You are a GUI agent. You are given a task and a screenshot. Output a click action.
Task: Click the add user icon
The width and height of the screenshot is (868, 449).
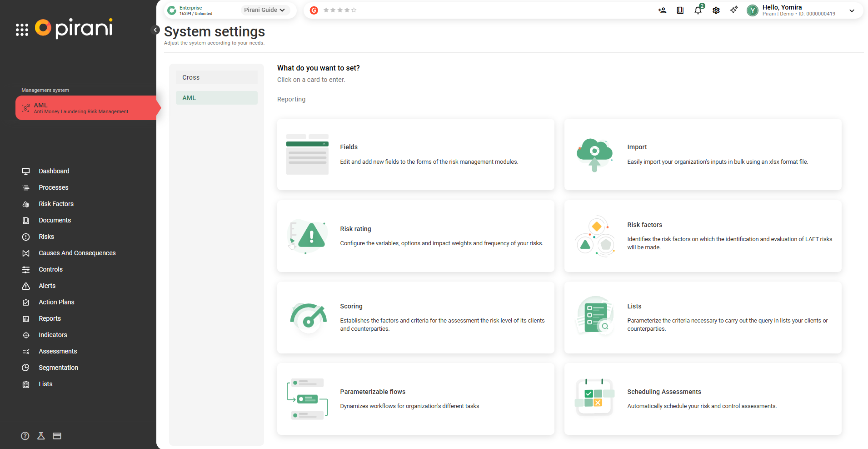point(662,10)
